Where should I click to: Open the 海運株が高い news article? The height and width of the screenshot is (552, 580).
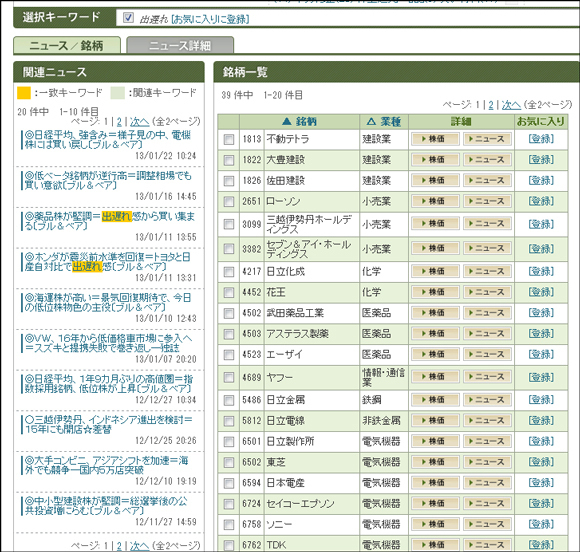coord(108,302)
